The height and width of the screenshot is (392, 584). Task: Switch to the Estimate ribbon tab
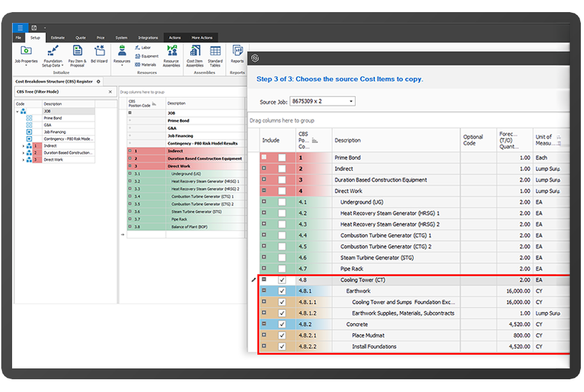(57, 38)
